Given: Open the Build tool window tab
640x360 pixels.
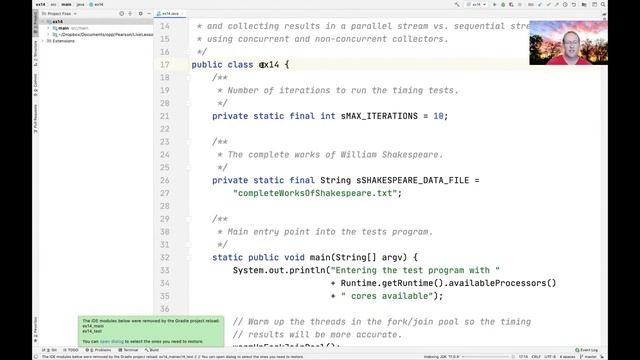Looking at the screenshot, I should [x=151, y=350].
